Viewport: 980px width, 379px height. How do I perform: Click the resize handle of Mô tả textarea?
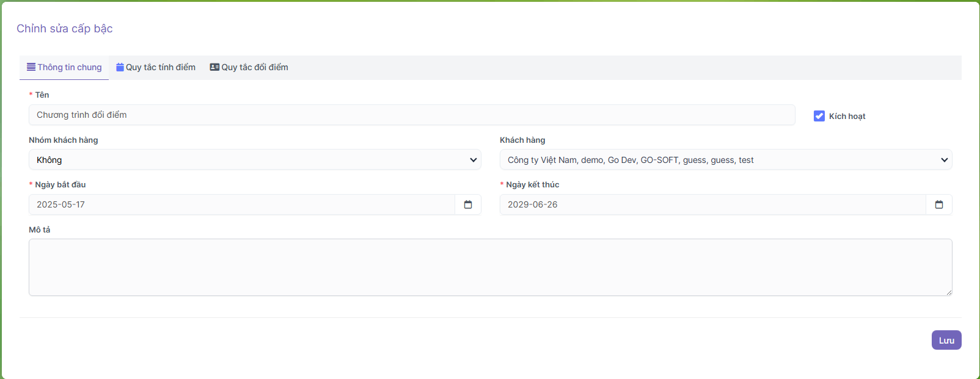click(x=949, y=292)
